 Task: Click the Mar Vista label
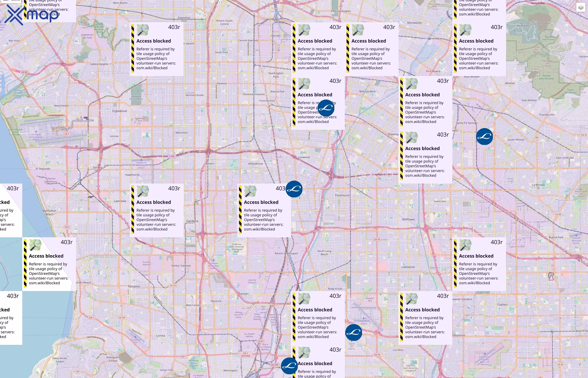tap(14, 41)
